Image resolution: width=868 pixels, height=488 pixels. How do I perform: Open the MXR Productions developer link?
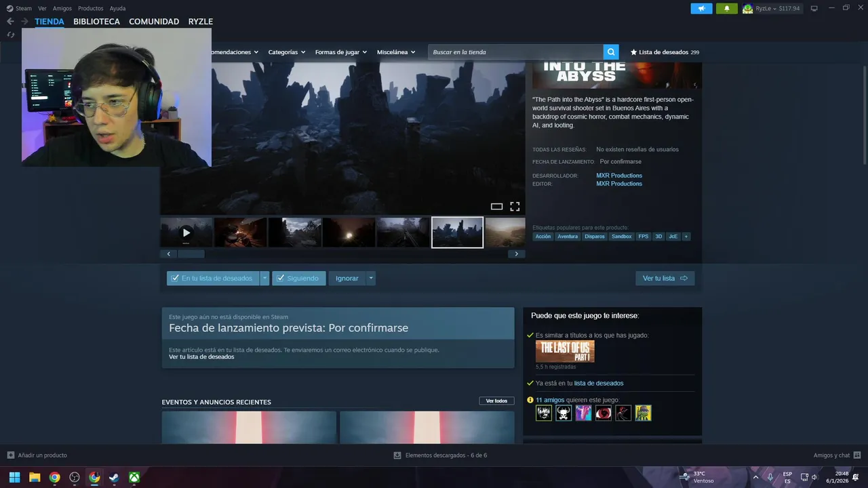(619, 176)
